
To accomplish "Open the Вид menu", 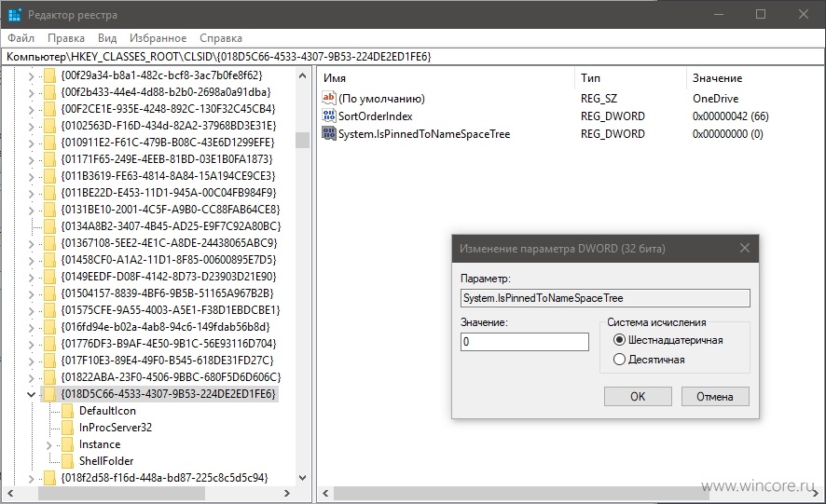I will (x=107, y=38).
